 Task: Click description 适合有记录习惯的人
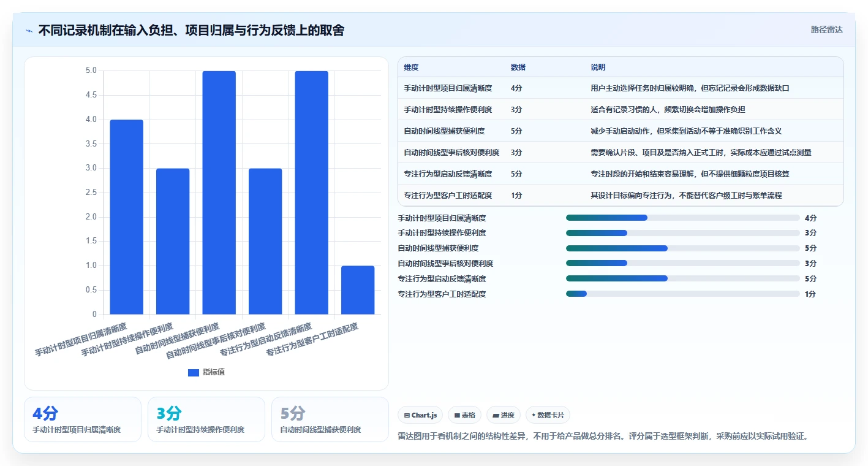pyautogui.click(x=624, y=110)
